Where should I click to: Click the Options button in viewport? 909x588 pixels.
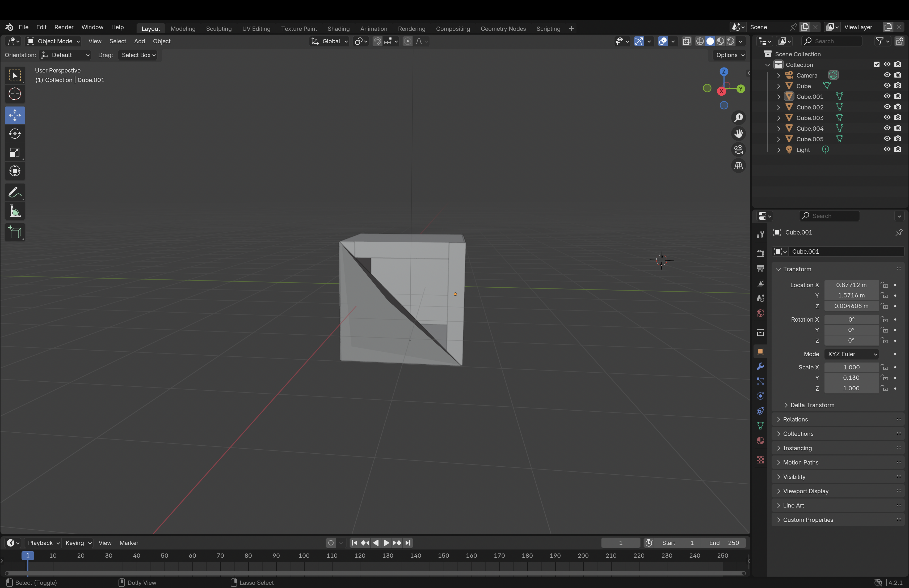730,55
